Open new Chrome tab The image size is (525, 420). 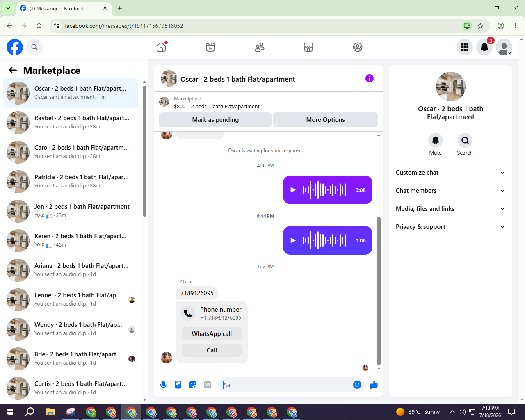120,8
